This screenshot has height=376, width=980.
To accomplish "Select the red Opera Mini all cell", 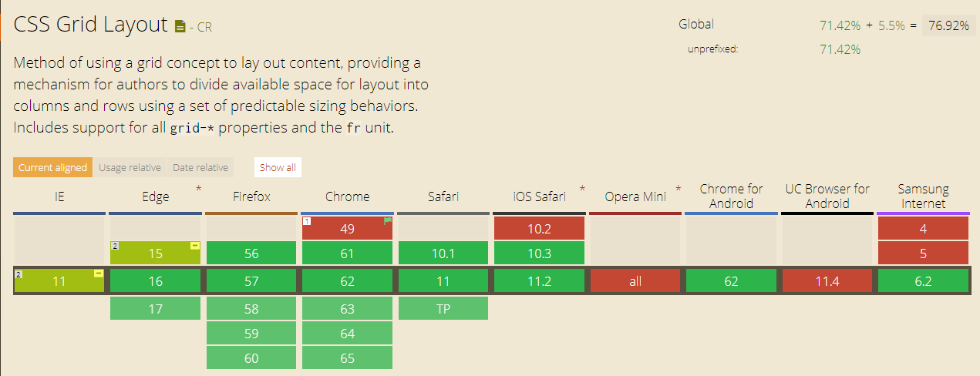I will [635, 281].
